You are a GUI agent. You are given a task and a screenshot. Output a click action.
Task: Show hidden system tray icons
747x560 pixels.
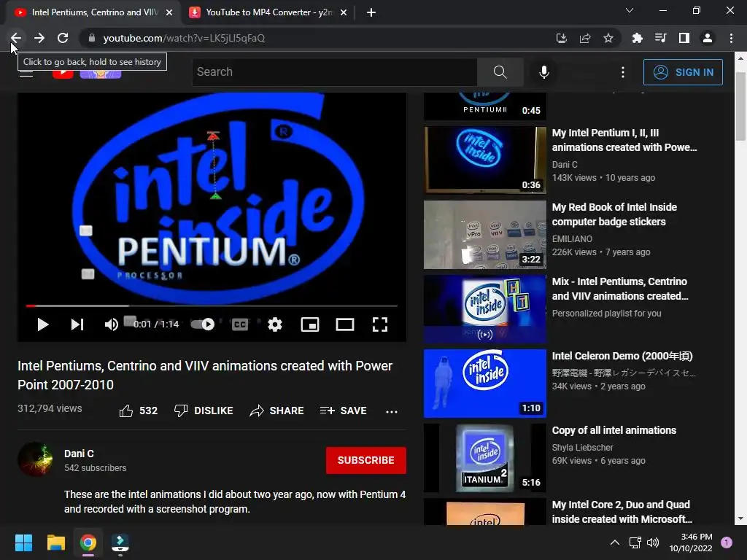(x=615, y=542)
